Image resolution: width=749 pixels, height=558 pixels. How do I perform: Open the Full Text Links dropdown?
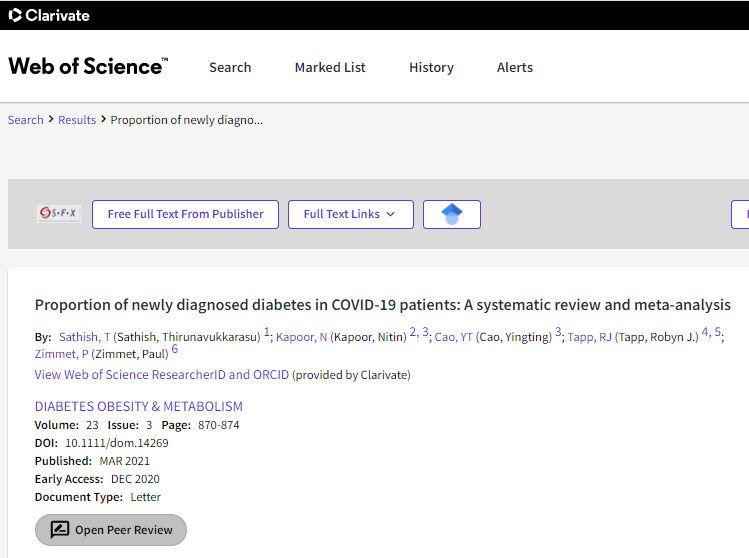(x=350, y=214)
